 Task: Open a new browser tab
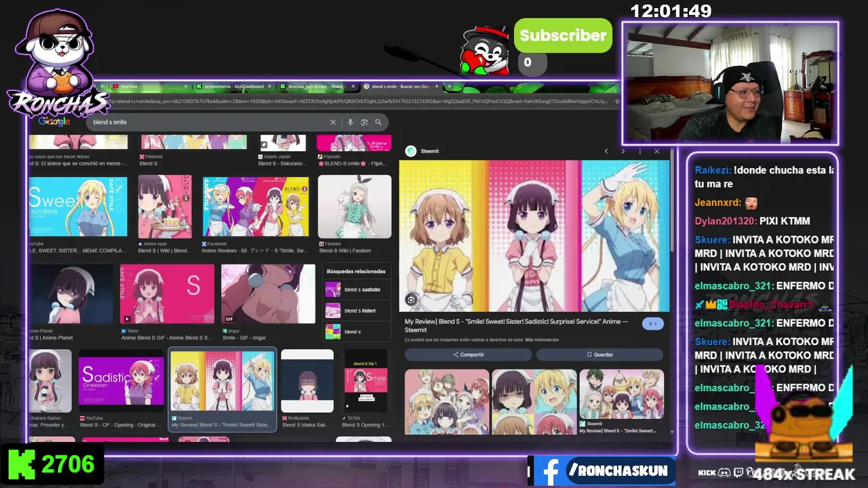pyautogui.click(x=449, y=87)
